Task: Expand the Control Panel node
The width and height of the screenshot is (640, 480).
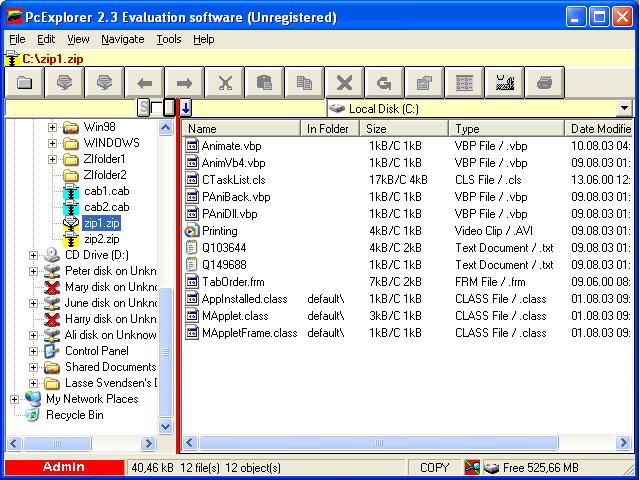Action: [x=33, y=351]
